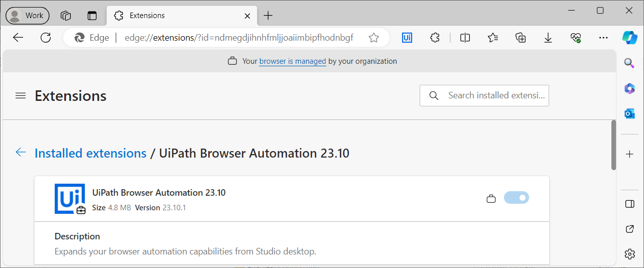Go back with the browser back arrow

click(x=18, y=38)
